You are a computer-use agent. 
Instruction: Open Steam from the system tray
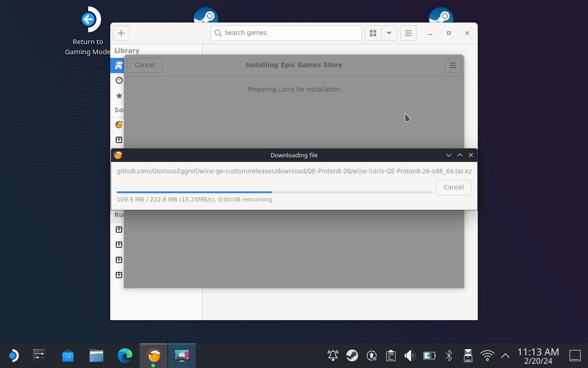point(353,355)
